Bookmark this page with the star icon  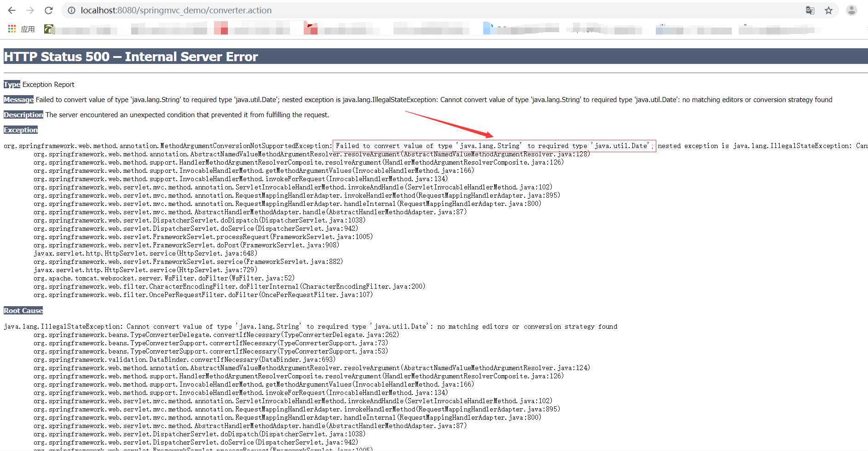coord(828,10)
